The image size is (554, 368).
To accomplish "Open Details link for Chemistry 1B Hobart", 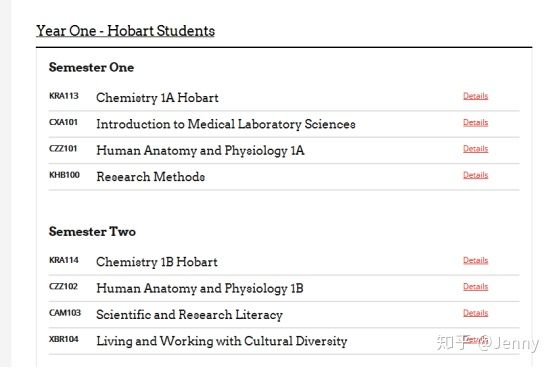I will click(475, 260).
